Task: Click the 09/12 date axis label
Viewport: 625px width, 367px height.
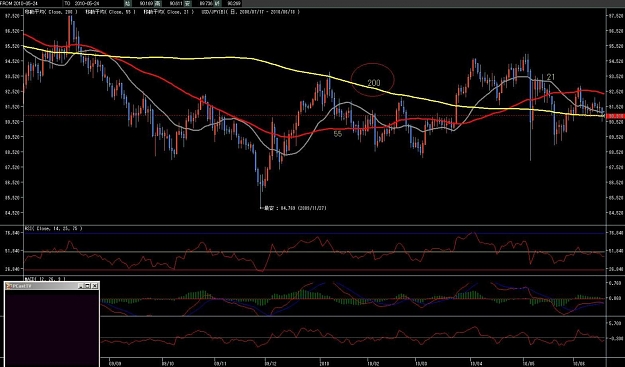Action: coord(270,363)
